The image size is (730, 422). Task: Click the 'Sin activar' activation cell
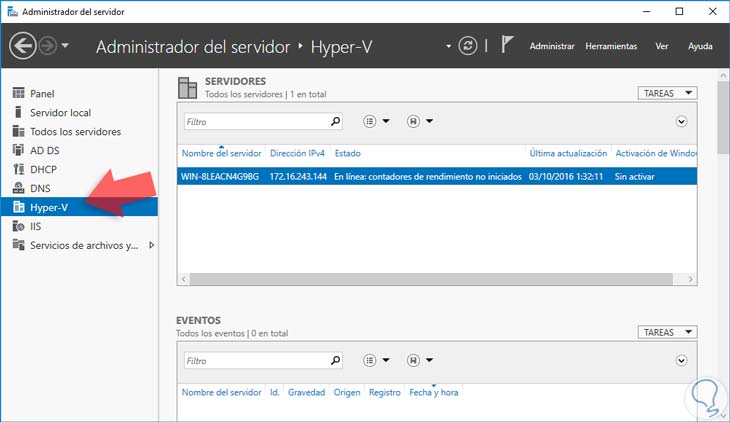tap(635, 177)
